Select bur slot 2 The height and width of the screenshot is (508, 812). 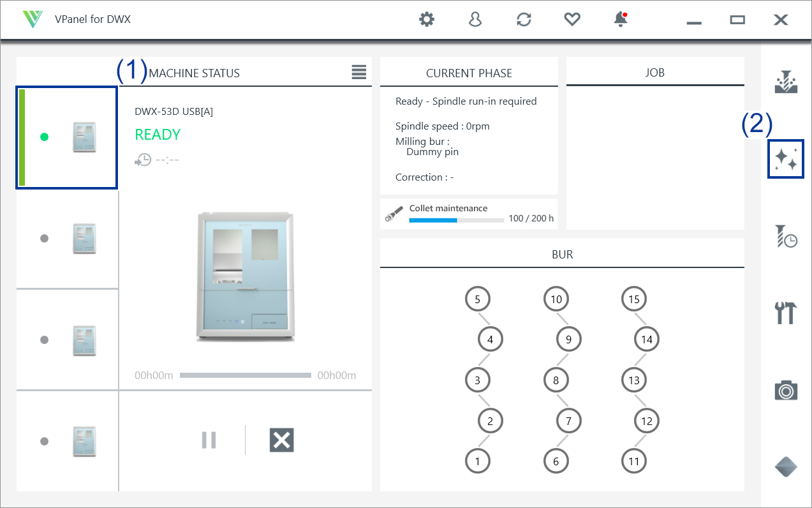(x=491, y=421)
